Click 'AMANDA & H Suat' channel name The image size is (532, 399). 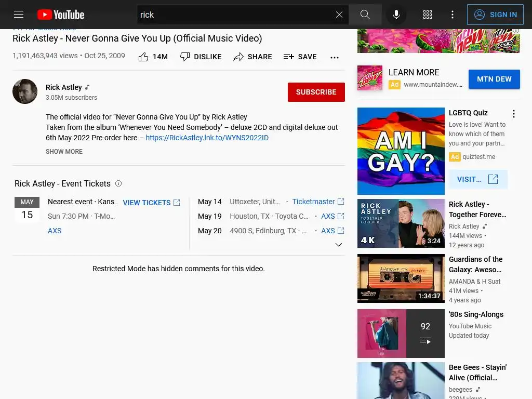point(474,281)
